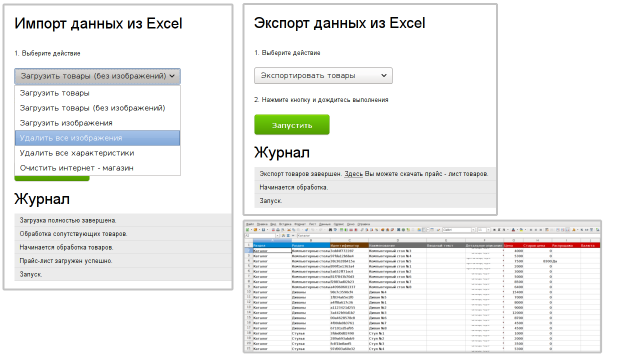Viewport: 640px width, 360px height.
Task: Select log entry 'Прайс-лист загружен успешно.'
Action: click(x=123, y=261)
